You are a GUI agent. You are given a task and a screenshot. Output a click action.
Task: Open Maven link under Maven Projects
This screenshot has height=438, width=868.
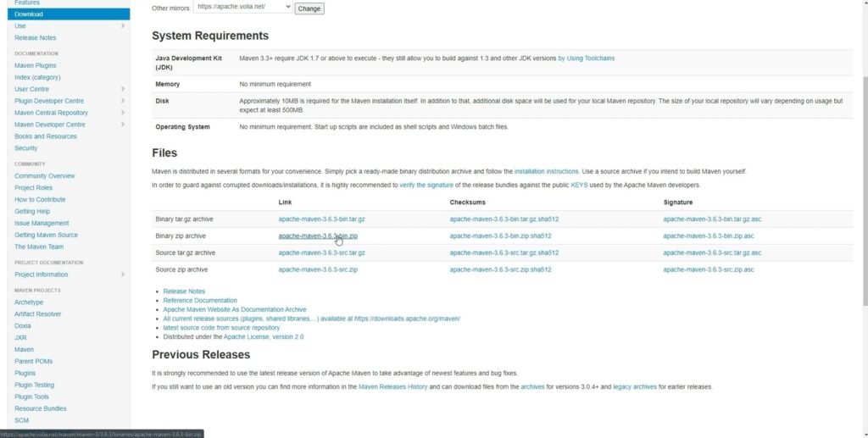click(24, 350)
